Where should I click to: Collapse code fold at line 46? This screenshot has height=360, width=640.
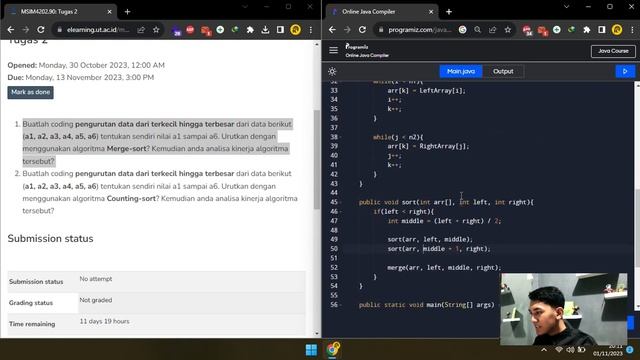[341, 211]
